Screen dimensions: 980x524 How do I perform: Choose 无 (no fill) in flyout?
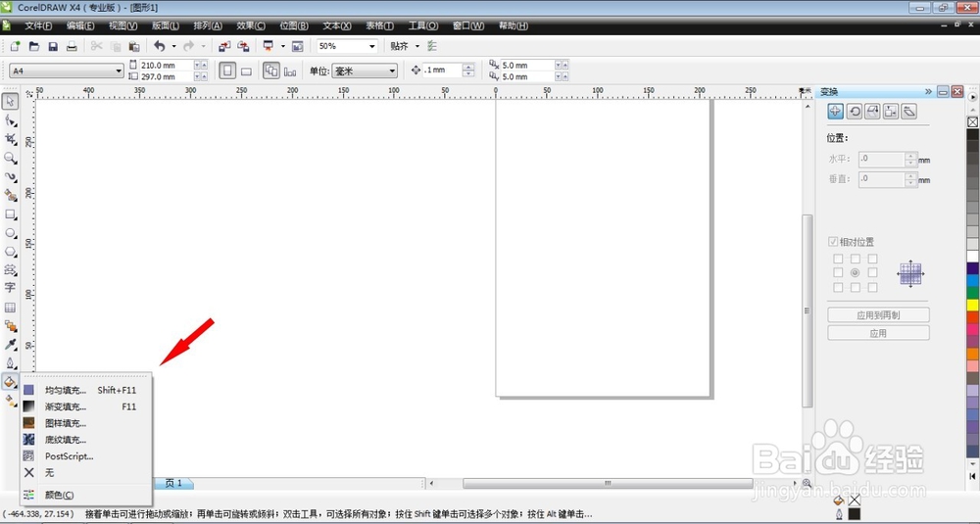coord(86,473)
